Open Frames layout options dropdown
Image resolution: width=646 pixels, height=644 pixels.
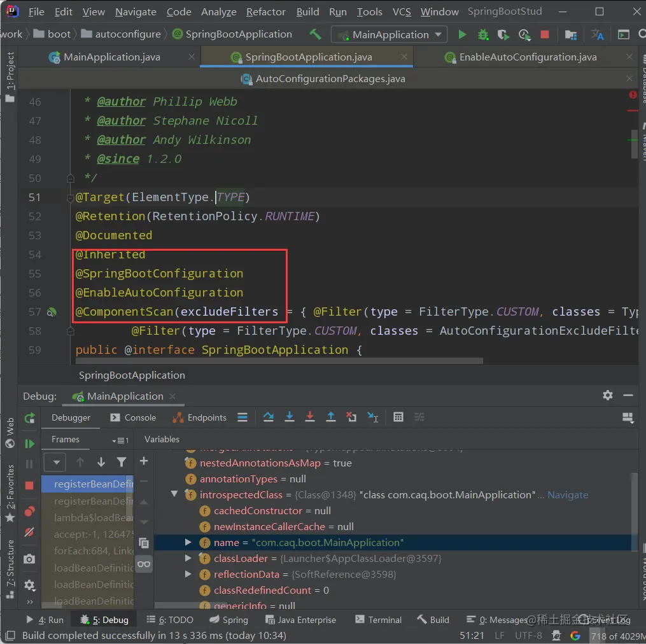tap(120, 440)
